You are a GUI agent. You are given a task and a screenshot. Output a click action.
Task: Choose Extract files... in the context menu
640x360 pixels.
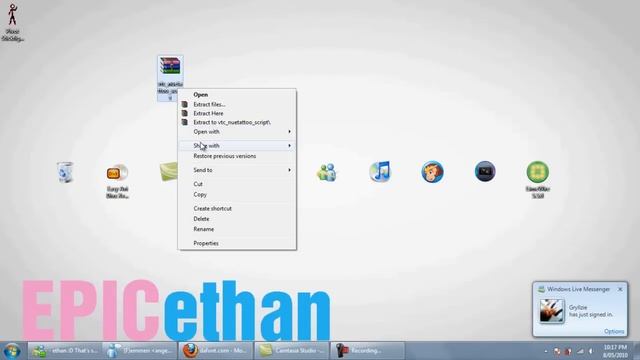point(237,104)
